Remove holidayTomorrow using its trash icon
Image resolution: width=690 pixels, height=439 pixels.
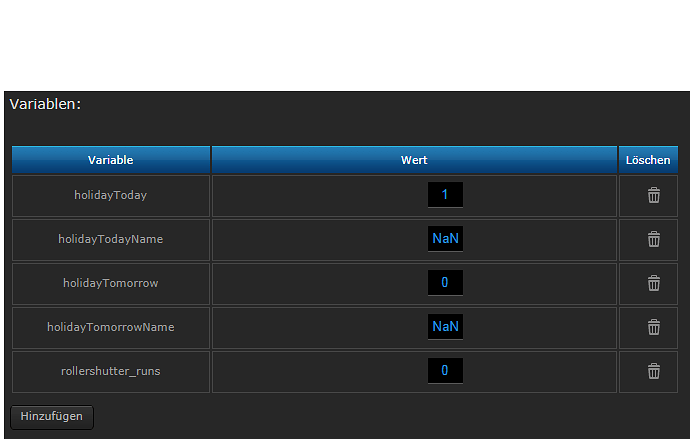tap(653, 283)
